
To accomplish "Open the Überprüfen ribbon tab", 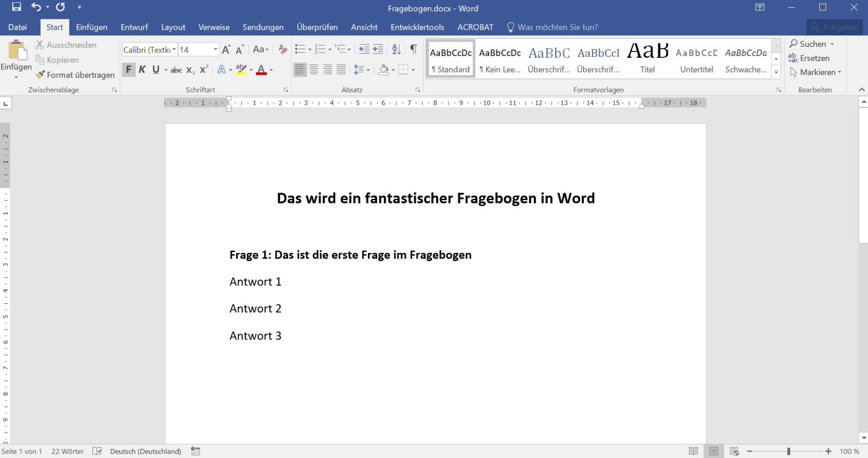I will coord(318,27).
